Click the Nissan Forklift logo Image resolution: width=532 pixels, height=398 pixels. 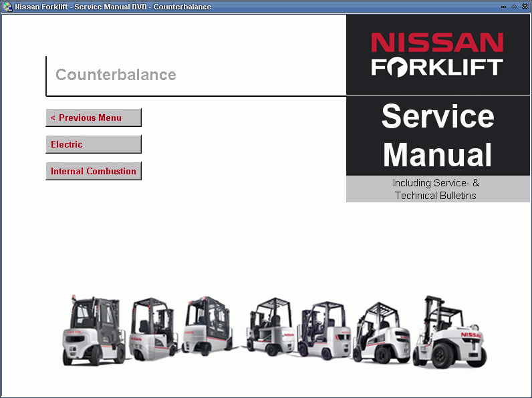pyautogui.click(x=437, y=55)
